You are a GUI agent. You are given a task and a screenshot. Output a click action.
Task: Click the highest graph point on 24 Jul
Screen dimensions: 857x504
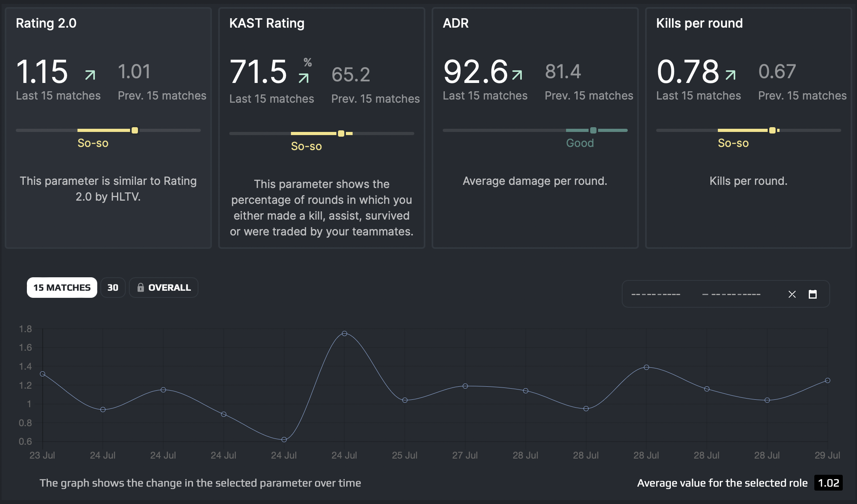344,334
